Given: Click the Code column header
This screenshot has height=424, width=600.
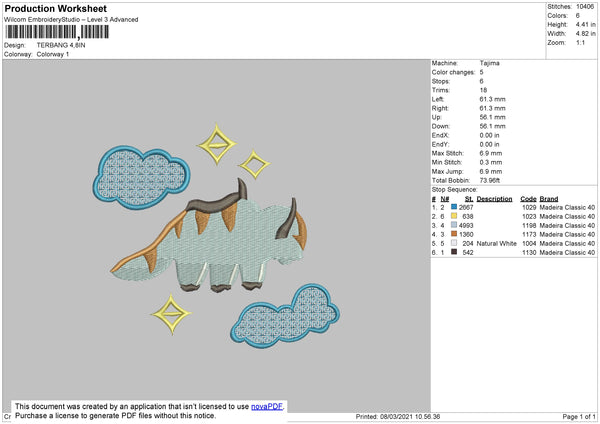Looking at the screenshot, I should coord(528,199).
